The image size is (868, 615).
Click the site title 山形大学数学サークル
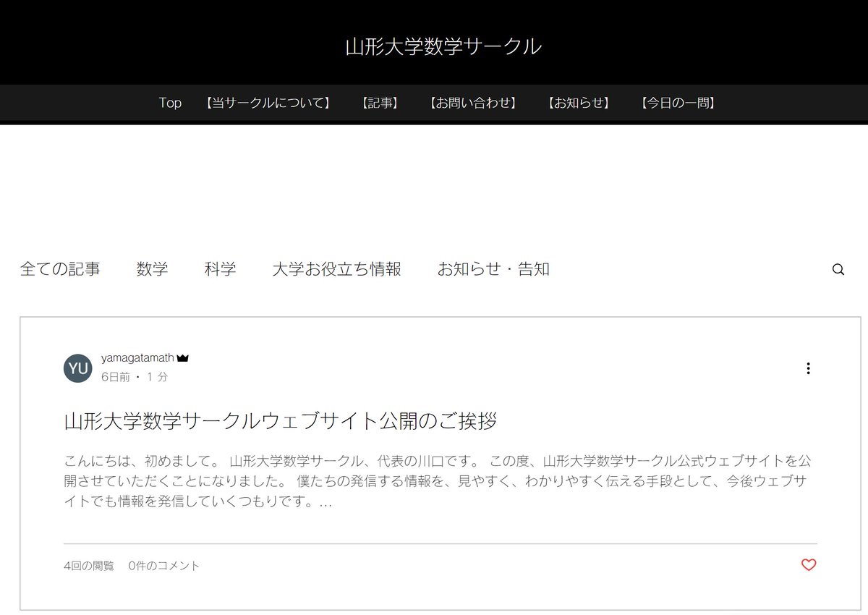click(x=443, y=46)
